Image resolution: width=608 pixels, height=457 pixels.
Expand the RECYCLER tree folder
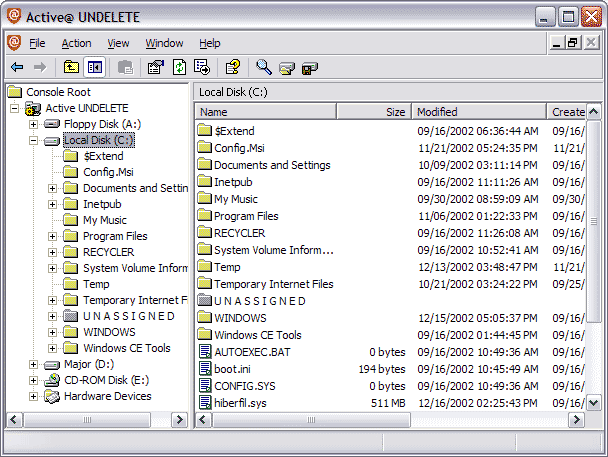pyautogui.click(x=52, y=252)
